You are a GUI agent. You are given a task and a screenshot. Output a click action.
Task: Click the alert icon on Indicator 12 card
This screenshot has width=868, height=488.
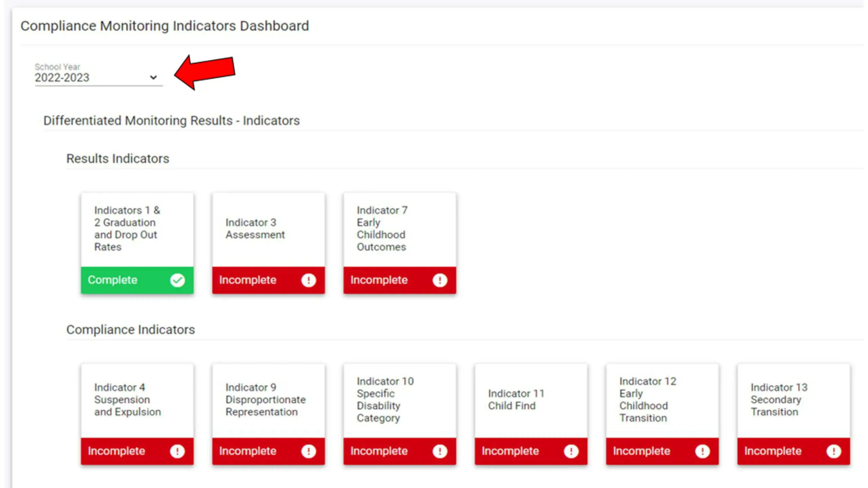(702, 451)
